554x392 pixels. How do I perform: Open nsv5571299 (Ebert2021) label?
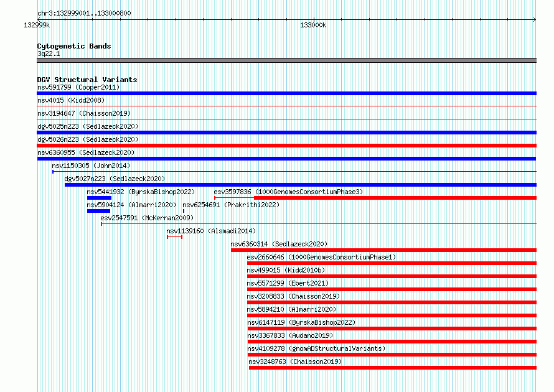pyautogui.click(x=288, y=283)
